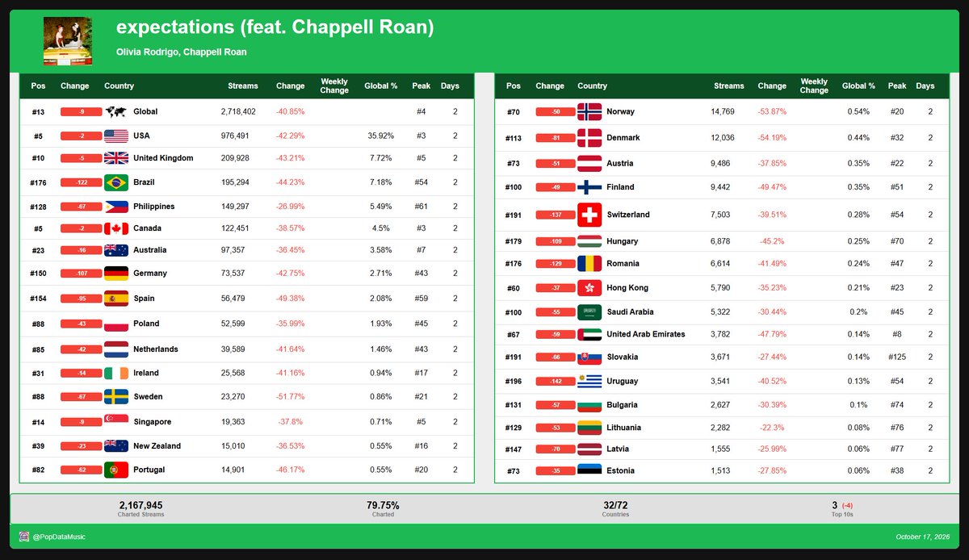Screen dimensions: 969x560
Task: Click the Denmark change value -54.19%
Action: 772,138
